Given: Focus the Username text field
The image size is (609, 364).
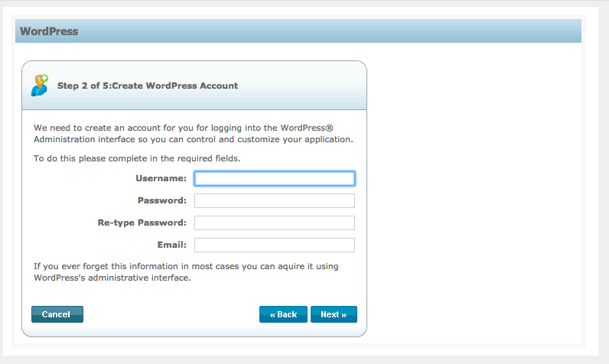Looking at the screenshot, I should (275, 178).
